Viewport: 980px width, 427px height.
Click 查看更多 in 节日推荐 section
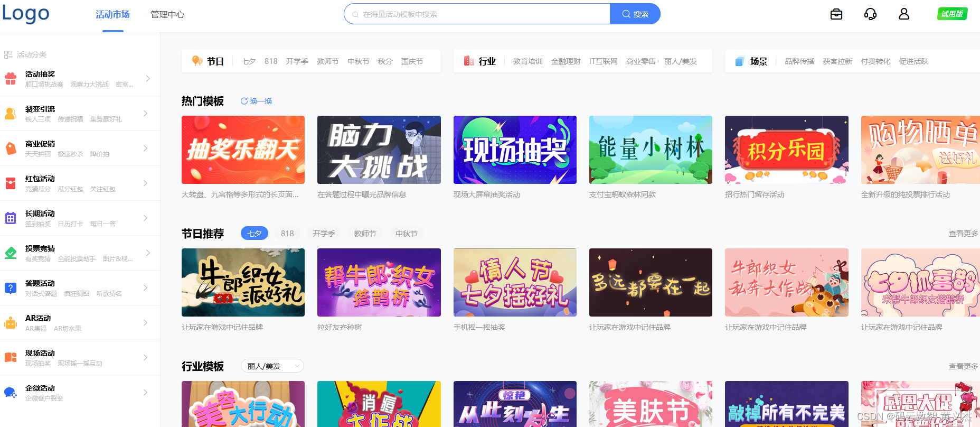[964, 234]
